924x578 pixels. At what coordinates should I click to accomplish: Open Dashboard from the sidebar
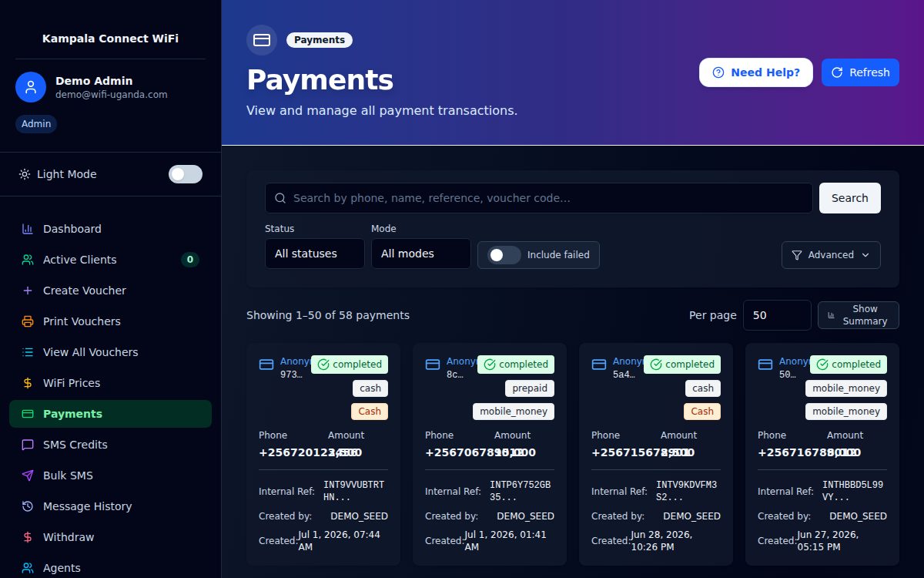[x=110, y=229]
